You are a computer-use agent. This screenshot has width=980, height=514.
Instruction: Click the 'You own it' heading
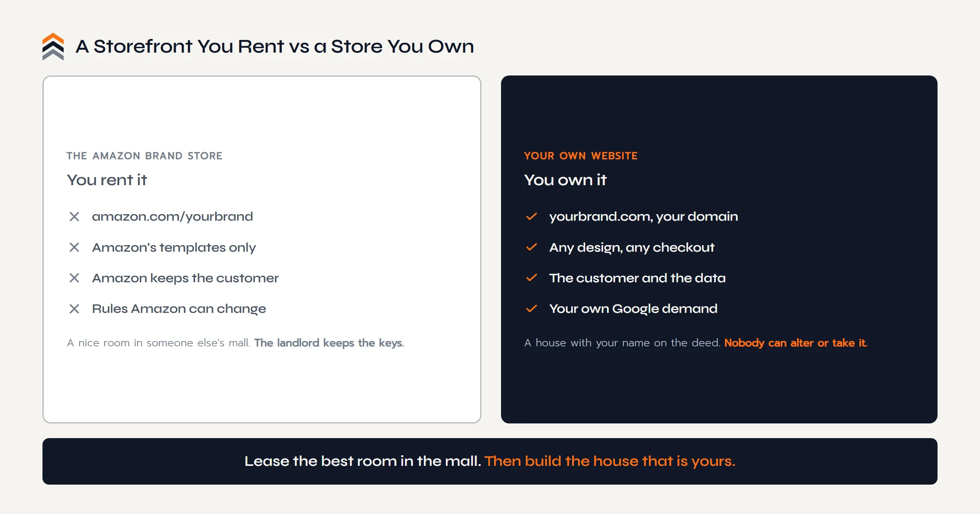point(566,180)
